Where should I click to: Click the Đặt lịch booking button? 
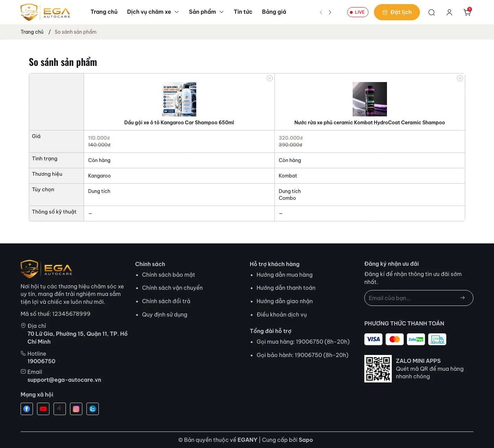397,12
